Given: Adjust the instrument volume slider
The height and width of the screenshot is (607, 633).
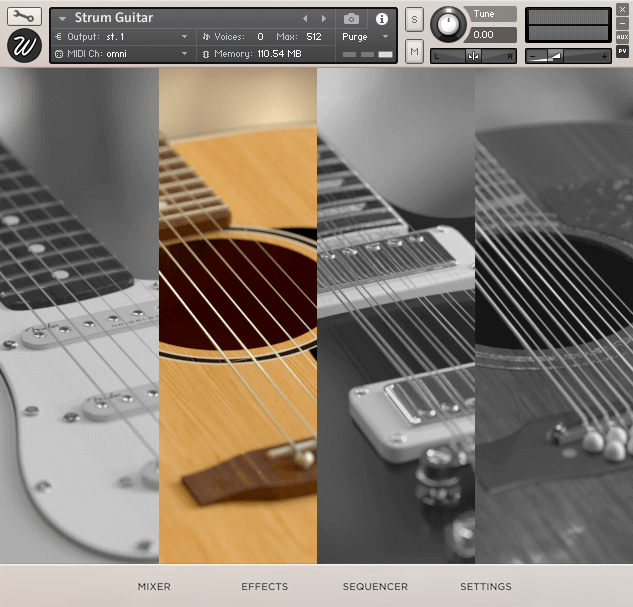Looking at the screenshot, I should click(568, 56).
